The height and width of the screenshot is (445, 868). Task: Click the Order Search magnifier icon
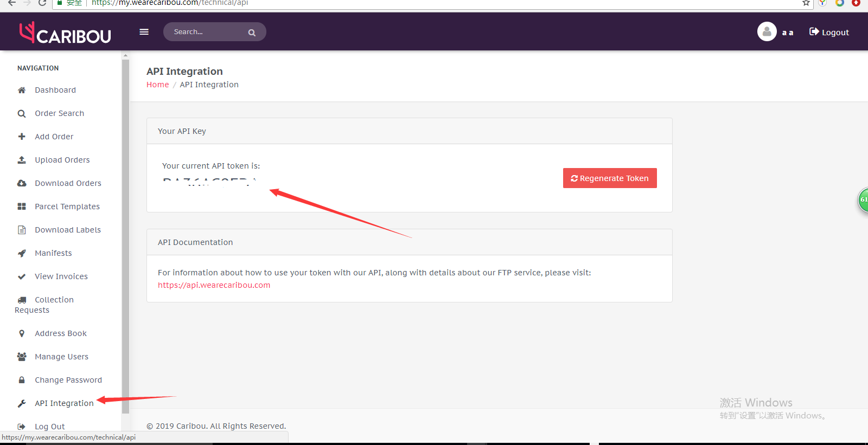22,113
